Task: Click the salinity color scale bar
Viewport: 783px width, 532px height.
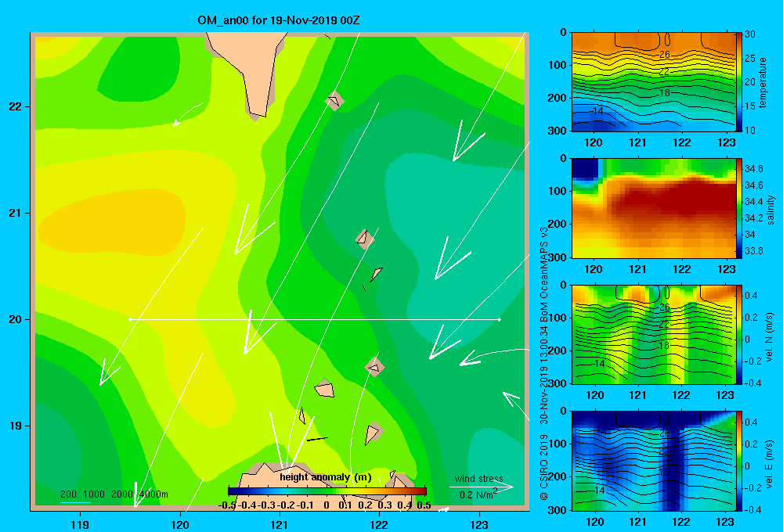Action: click(x=738, y=208)
